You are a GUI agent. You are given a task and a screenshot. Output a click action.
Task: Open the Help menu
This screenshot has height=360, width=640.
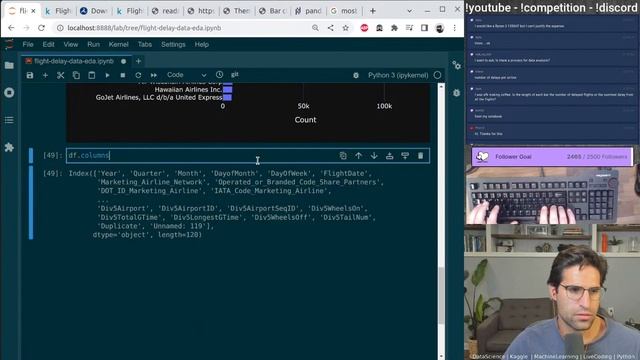click(x=202, y=44)
